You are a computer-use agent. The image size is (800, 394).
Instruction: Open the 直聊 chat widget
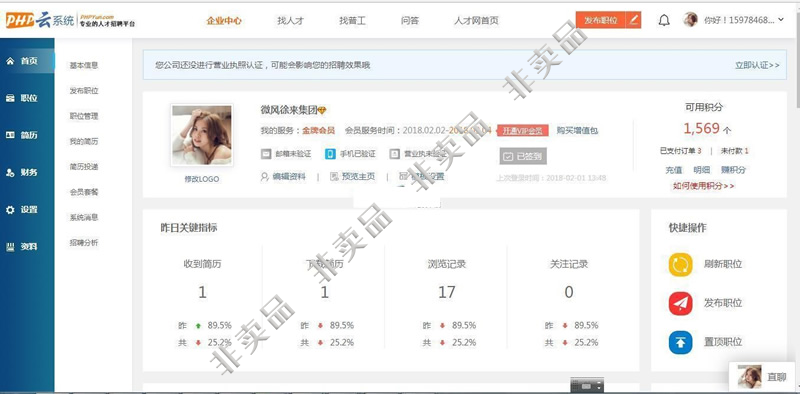(x=763, y=377)
